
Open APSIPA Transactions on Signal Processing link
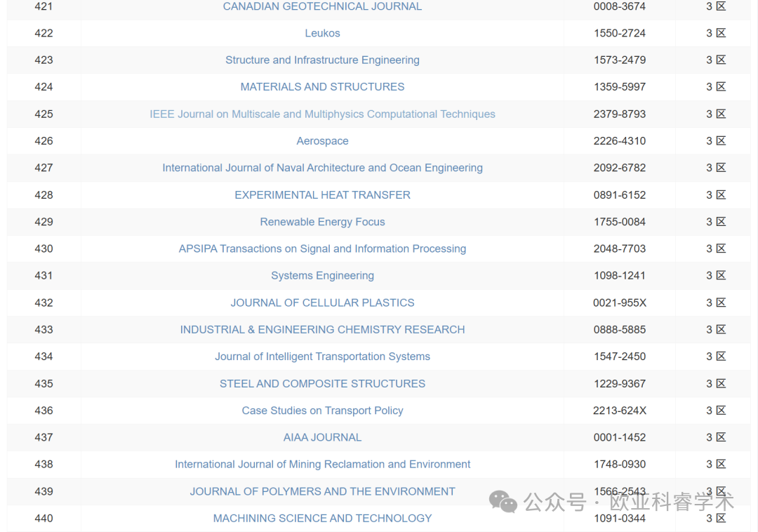(x=322, y=249)
